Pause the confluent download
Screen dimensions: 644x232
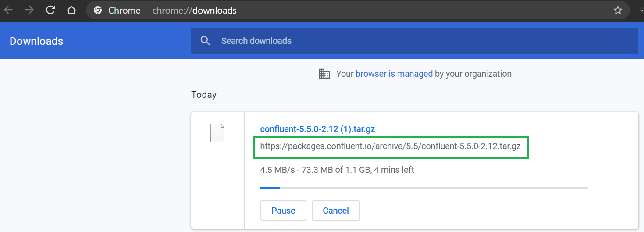[x=283, y=211]
